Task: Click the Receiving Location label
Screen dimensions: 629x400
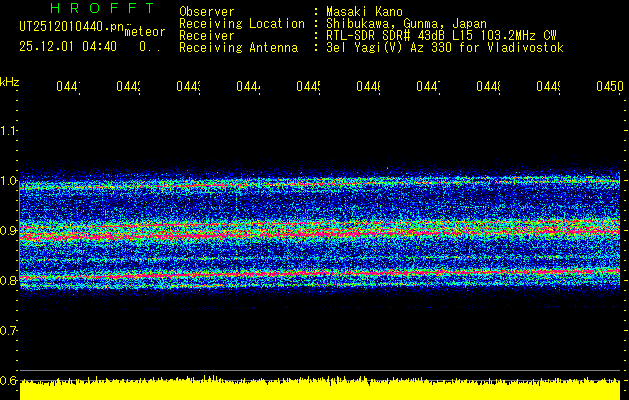Action: click(242, 24)
